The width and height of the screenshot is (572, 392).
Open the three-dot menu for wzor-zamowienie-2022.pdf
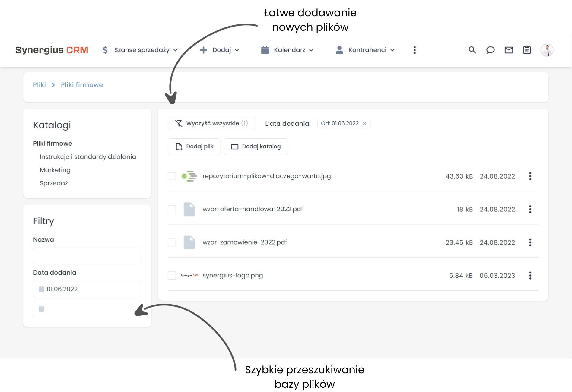click(x=530, y=242)
